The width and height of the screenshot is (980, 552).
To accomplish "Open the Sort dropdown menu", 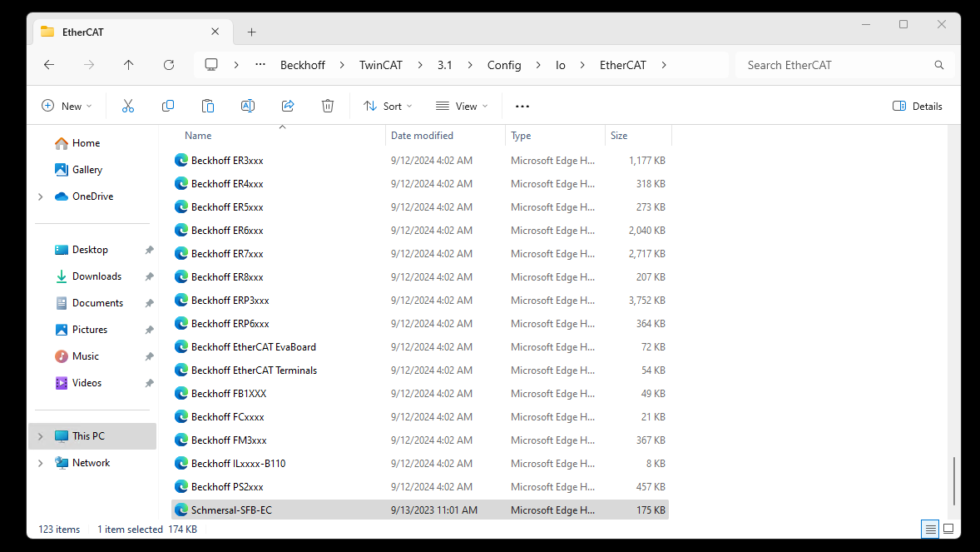I will [x=389, y=107].
